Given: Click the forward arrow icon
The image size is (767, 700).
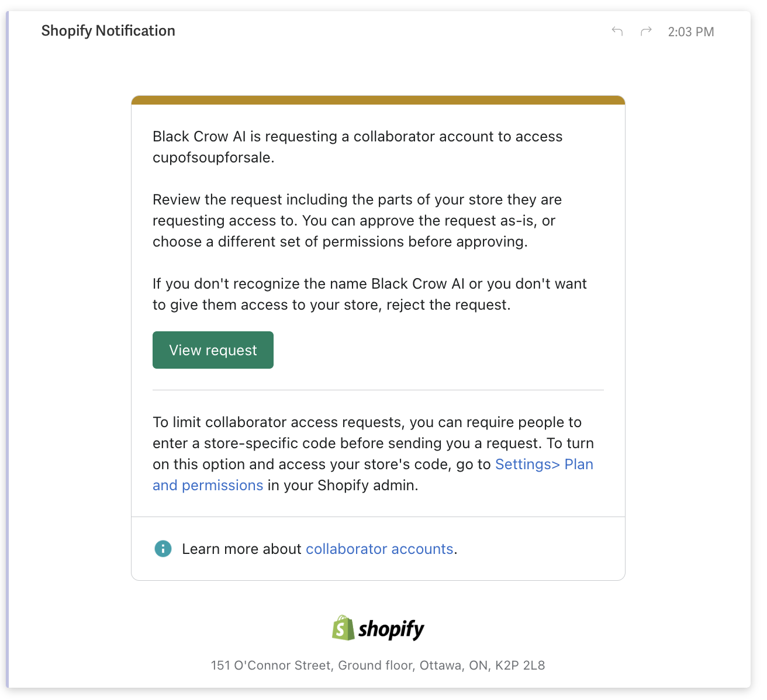Looking at the screenshot, I should point(646,31).
